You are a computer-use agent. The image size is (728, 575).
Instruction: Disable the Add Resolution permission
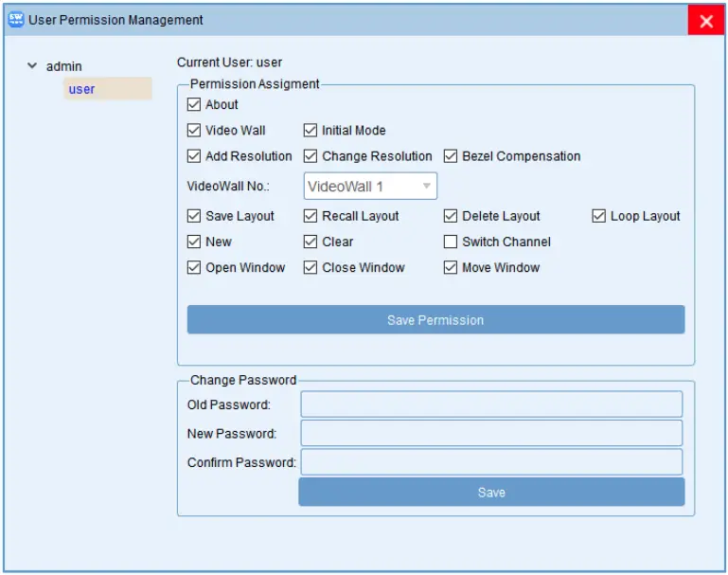point(194,156)
